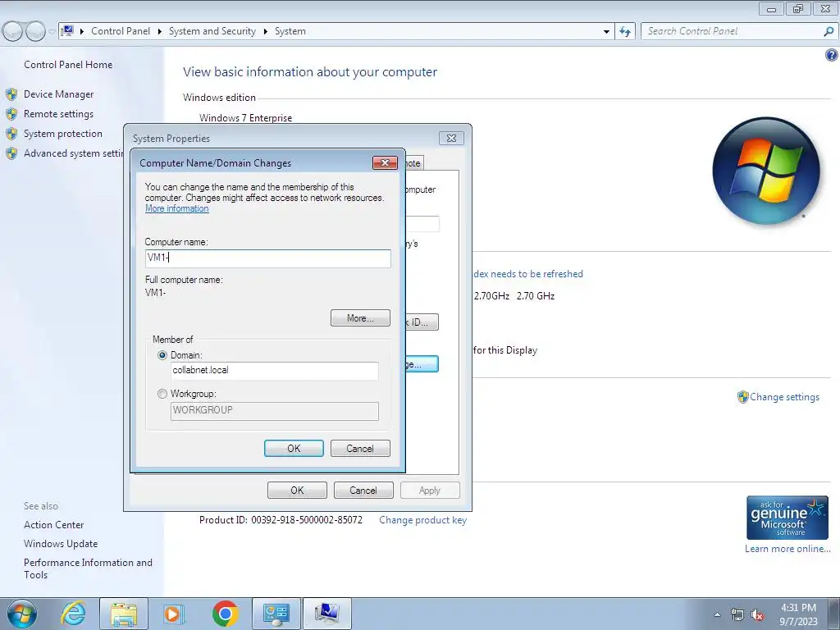Expand arrow before Control Panel breadcrumb

pos(82,32)
